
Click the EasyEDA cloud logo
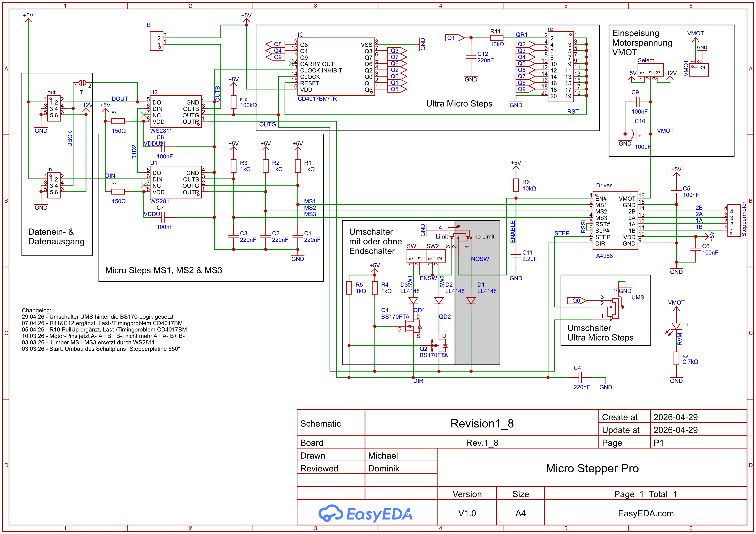pos(331,513)
